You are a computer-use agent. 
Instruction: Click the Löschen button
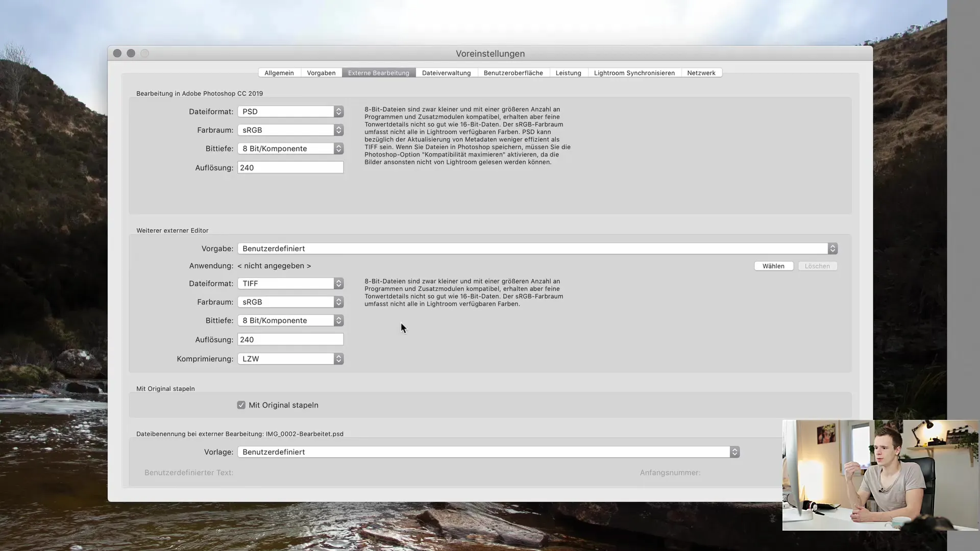click(817, 266)
